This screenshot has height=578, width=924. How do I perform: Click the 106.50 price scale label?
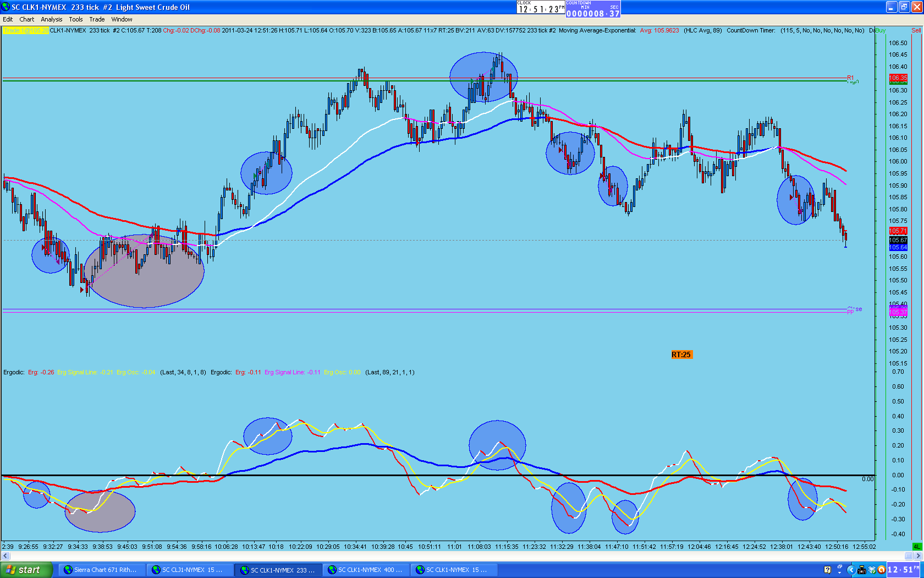pyautogui.click(x=898, y=43)
